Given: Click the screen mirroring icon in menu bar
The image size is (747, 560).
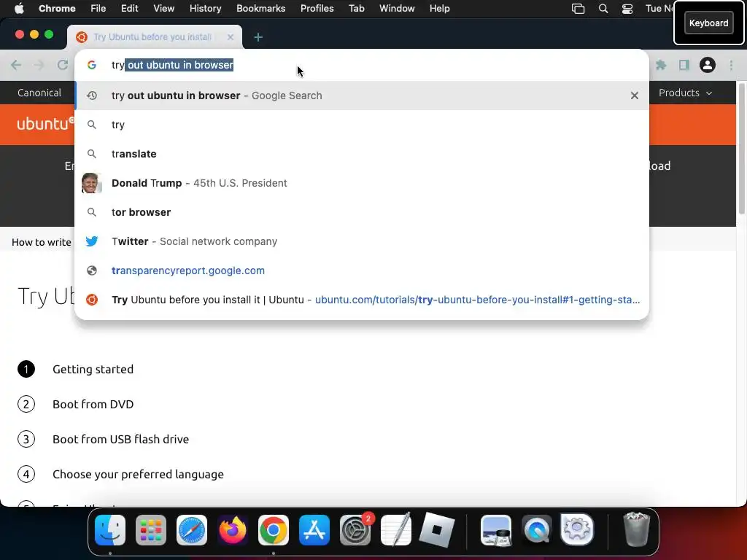Looking at the screenshot, I should (x=578, y=9).
